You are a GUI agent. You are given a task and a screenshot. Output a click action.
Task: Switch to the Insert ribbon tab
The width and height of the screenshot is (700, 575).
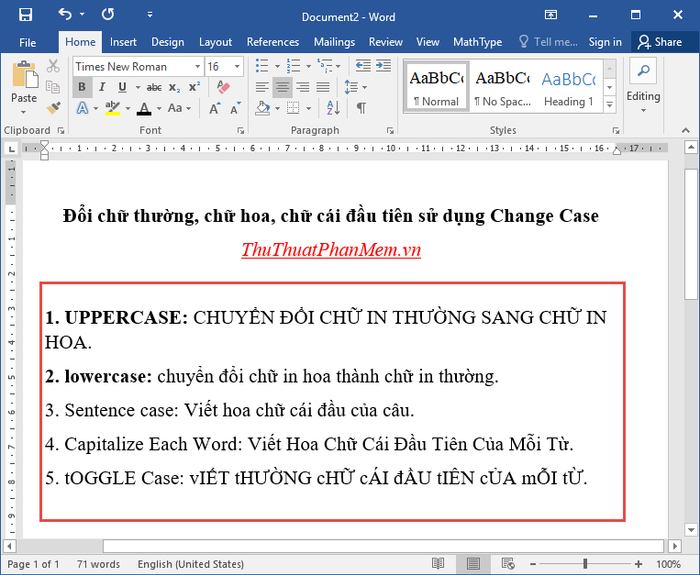tap(123, 42)
